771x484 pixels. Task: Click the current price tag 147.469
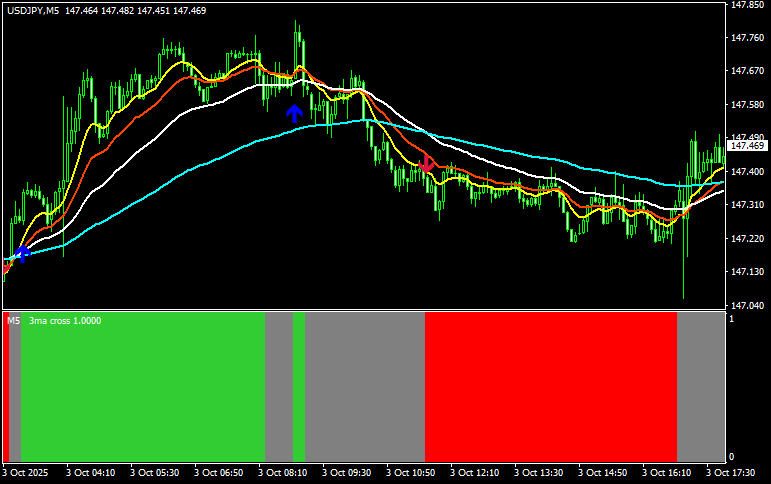click(748, 146)
